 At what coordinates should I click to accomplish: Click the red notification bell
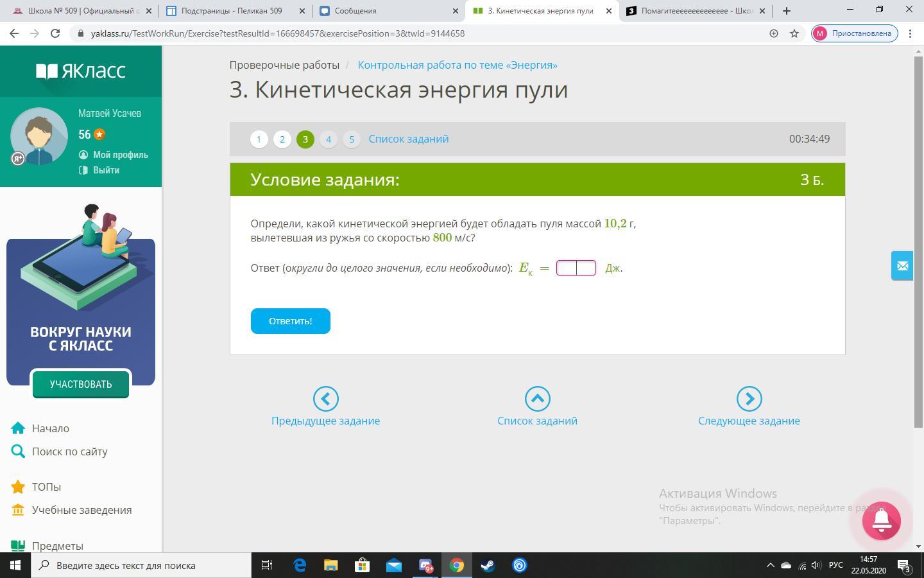point(882,521)
